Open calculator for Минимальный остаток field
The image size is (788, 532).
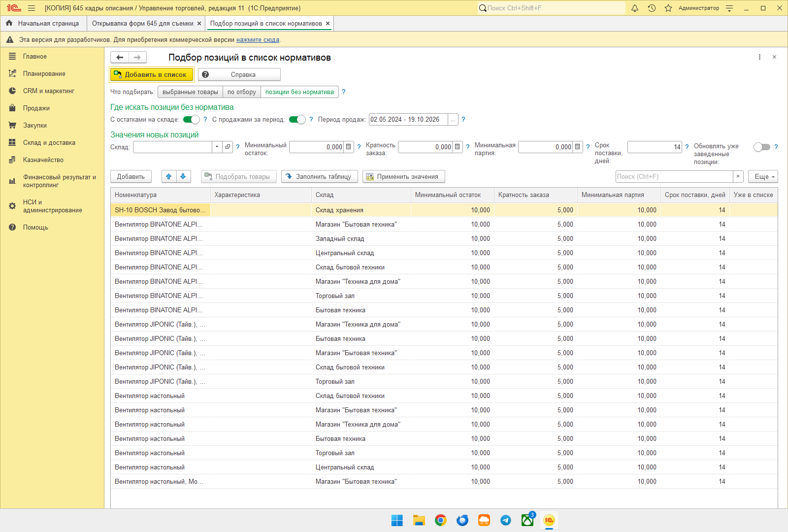tap(349, 147)
